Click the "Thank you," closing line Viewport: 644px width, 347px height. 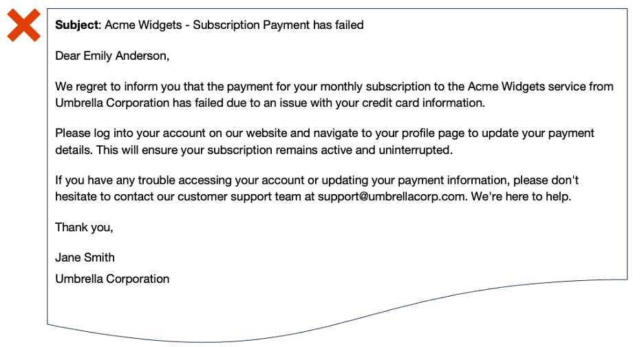tap(84, 227)
